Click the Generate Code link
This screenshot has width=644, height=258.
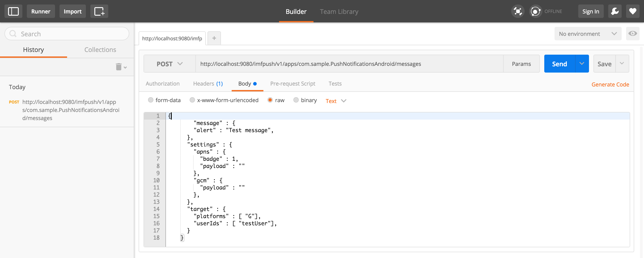coord(610,84)
